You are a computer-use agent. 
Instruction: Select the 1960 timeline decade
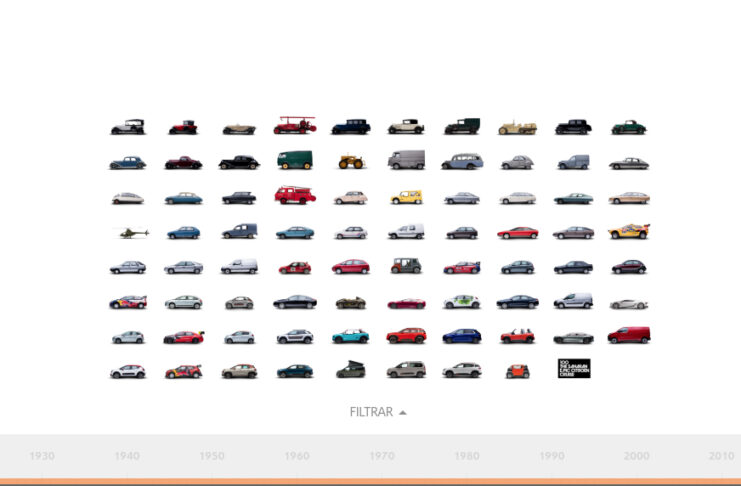click(296, 456)
